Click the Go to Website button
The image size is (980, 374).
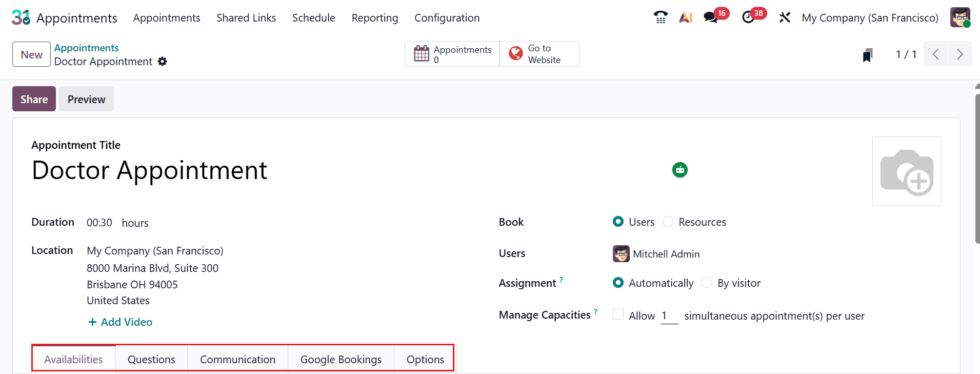pos(539,54)
